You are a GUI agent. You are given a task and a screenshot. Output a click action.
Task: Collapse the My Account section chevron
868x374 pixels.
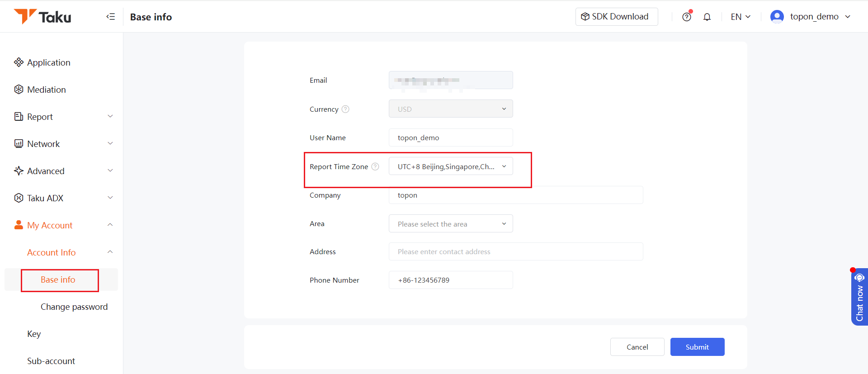(x=110, y=225)
